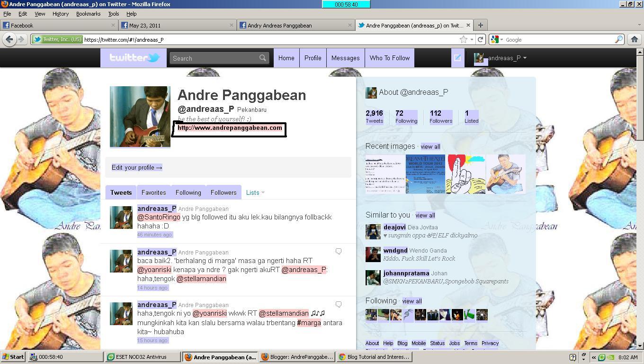This screenshot has height=364, width=644.
Task: Click deajovi's avatar in Similar to you
Action: click(373, 231)
